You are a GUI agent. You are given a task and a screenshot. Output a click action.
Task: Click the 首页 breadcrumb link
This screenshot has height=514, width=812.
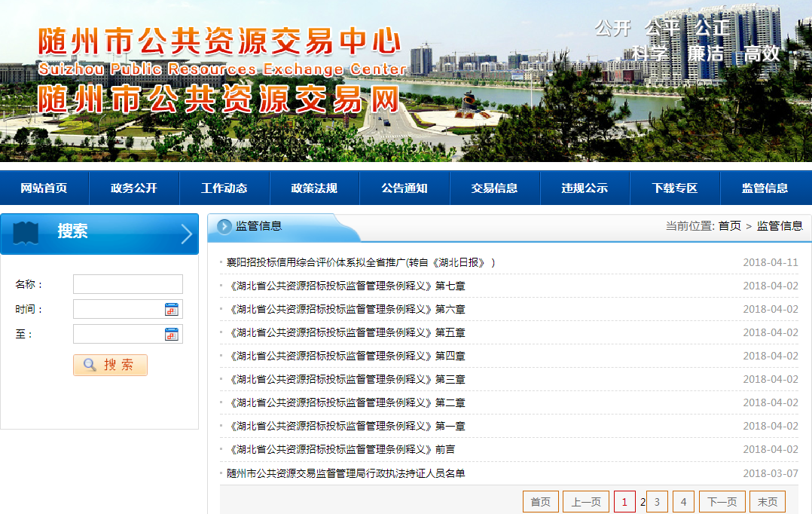(x=729, y=226)
